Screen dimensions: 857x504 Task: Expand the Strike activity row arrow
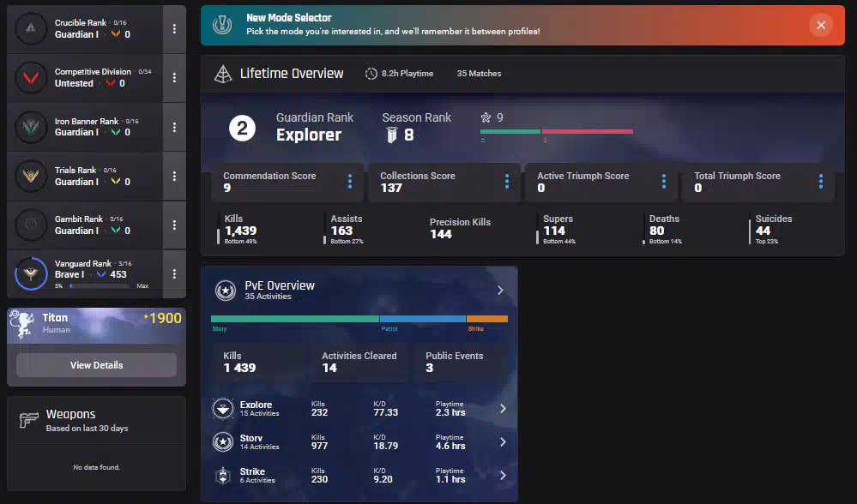[x=503, y=475]
